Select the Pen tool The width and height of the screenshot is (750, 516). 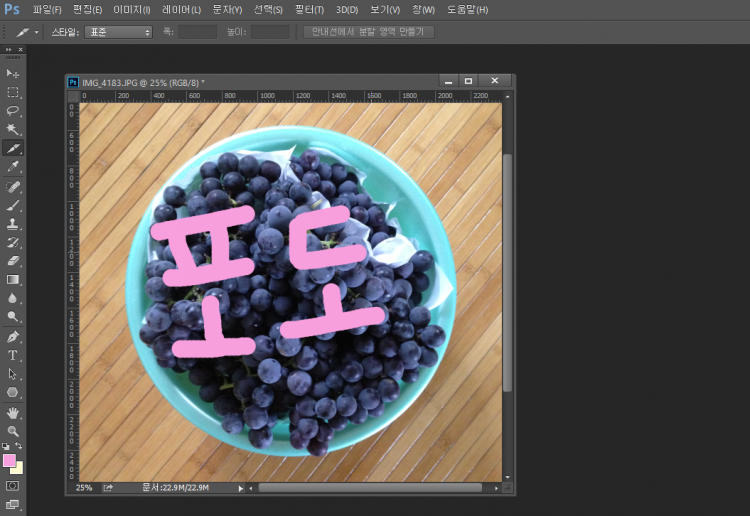tap(13, 336)
